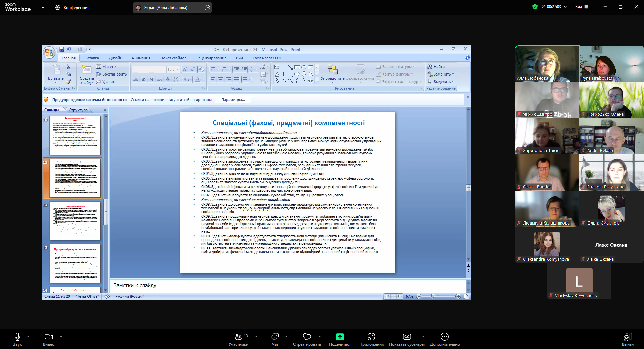
Task: Open the Анимация ribbon tab
Action: pyautogui.click(x=141, y=58)
